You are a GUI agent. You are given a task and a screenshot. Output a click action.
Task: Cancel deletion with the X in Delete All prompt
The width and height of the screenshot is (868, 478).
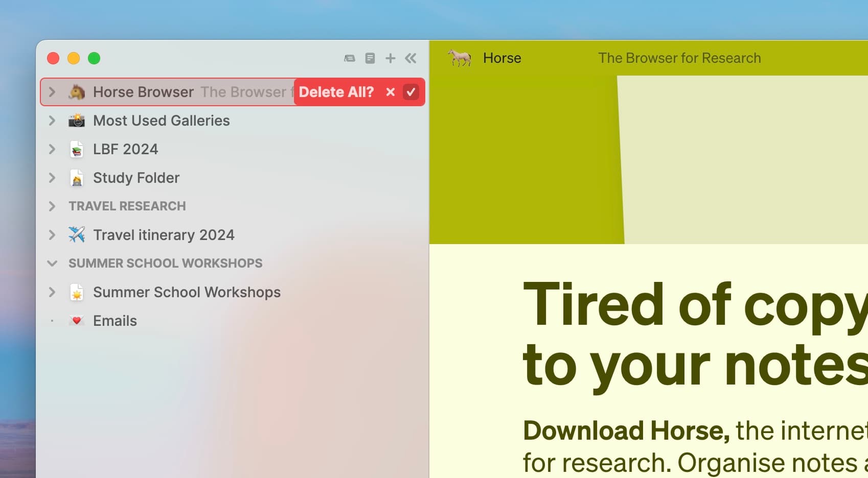[391, 92]
